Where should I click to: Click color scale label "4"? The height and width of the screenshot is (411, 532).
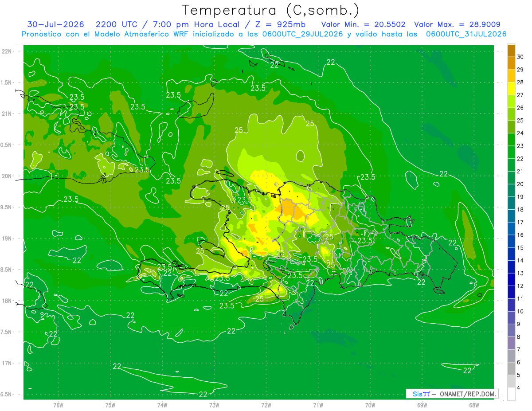pyautogui.click(x=520, y=388)
